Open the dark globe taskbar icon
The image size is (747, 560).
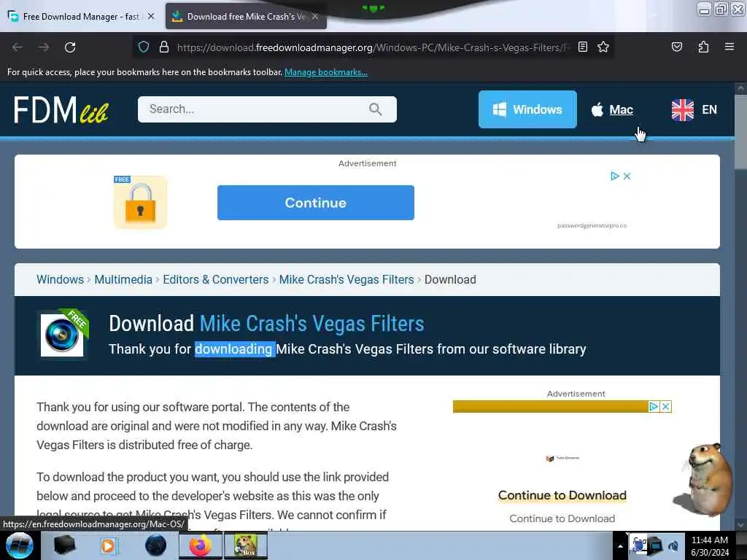click(x=155, y=545)
